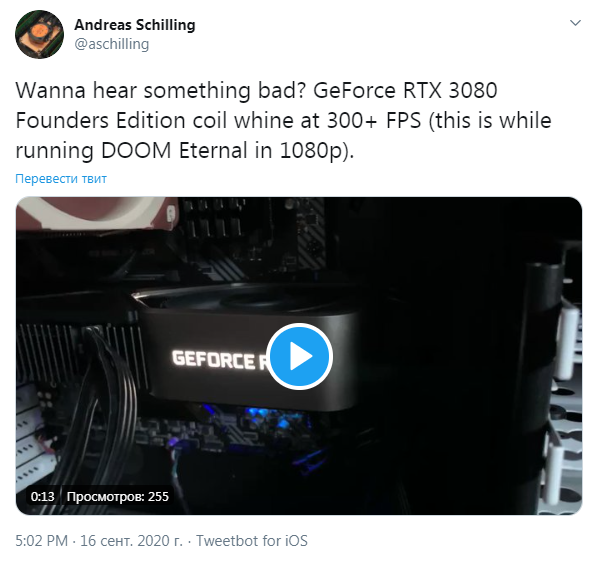Click the 0:13 video duration badge
Image resolution: width=598 pixels, height=565 pixels.
[42, 496]
